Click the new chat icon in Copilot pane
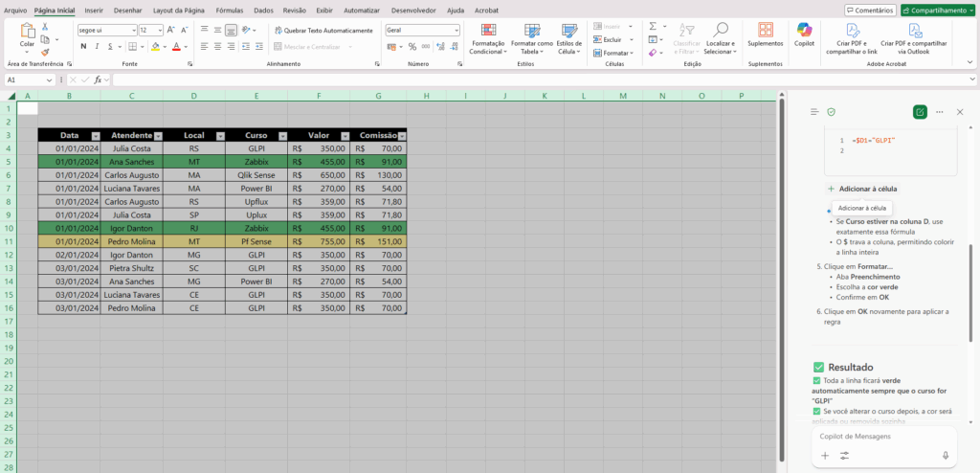Screen dimensions: 980x473 tap(920, 112)
